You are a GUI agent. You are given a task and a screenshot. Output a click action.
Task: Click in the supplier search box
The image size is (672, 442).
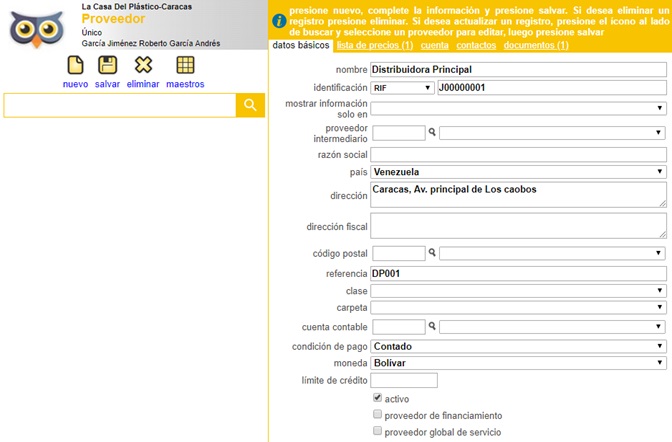[120, 105]
